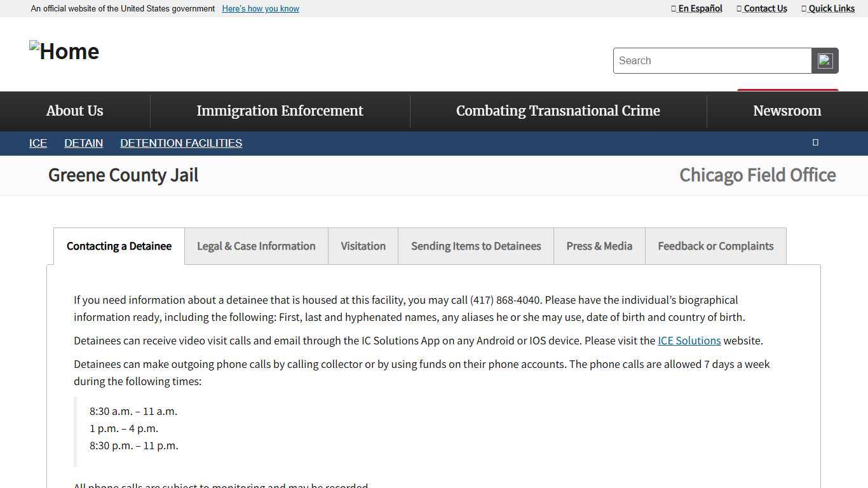Open the En Español language link
This screenshot has height=488, width=868.
click(697, 8)
